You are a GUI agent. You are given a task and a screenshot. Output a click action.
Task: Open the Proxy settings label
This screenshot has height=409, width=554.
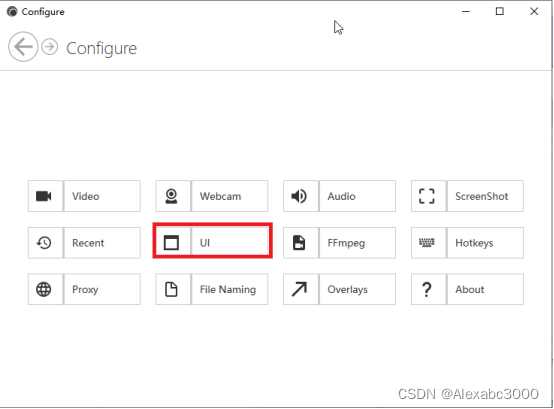(85, 290)
